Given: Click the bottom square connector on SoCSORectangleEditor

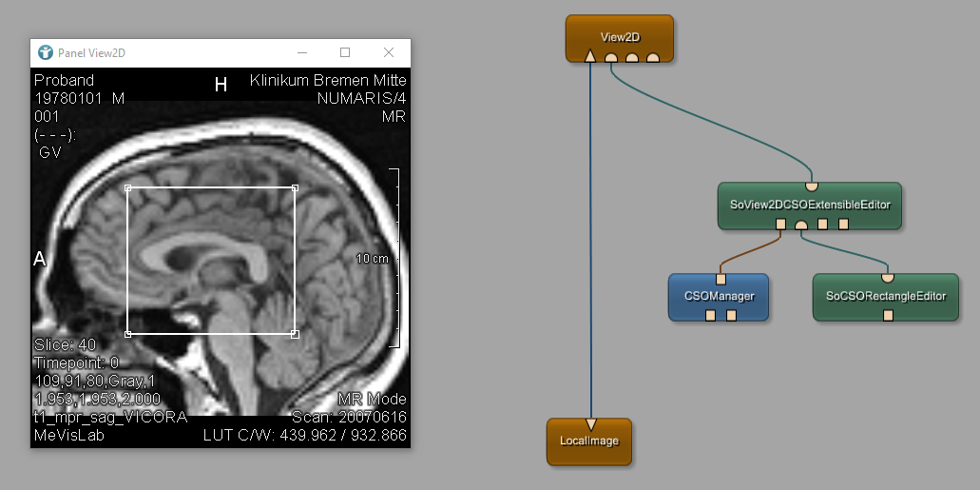Looking at the screenshot, I should coord(887,315).
